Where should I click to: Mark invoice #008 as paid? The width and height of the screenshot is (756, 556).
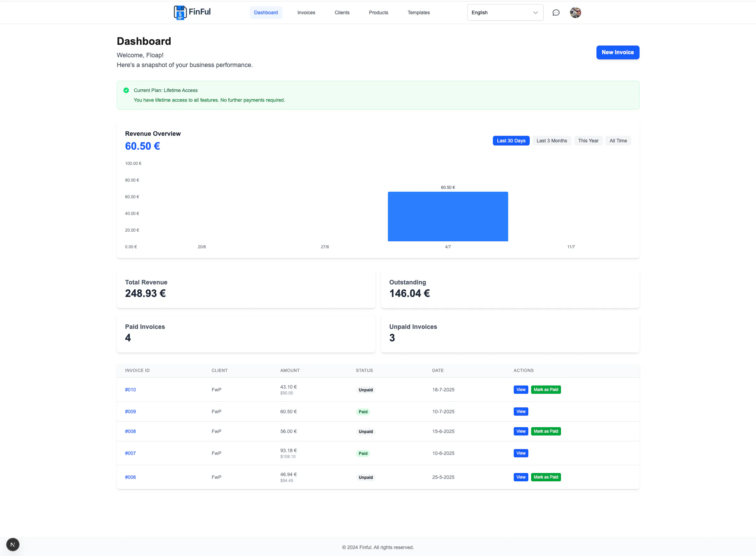[546, 431]
